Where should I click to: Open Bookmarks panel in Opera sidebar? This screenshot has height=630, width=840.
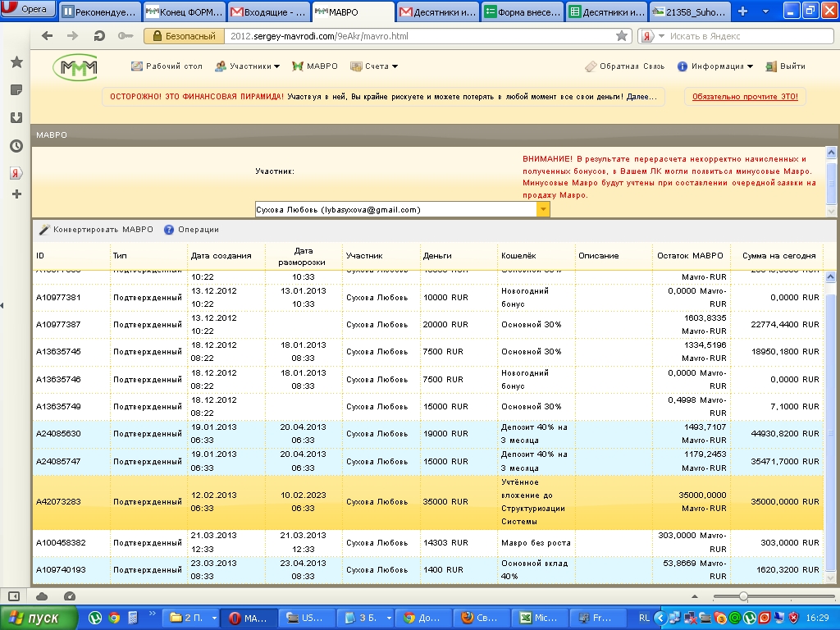tap(16, 62)
